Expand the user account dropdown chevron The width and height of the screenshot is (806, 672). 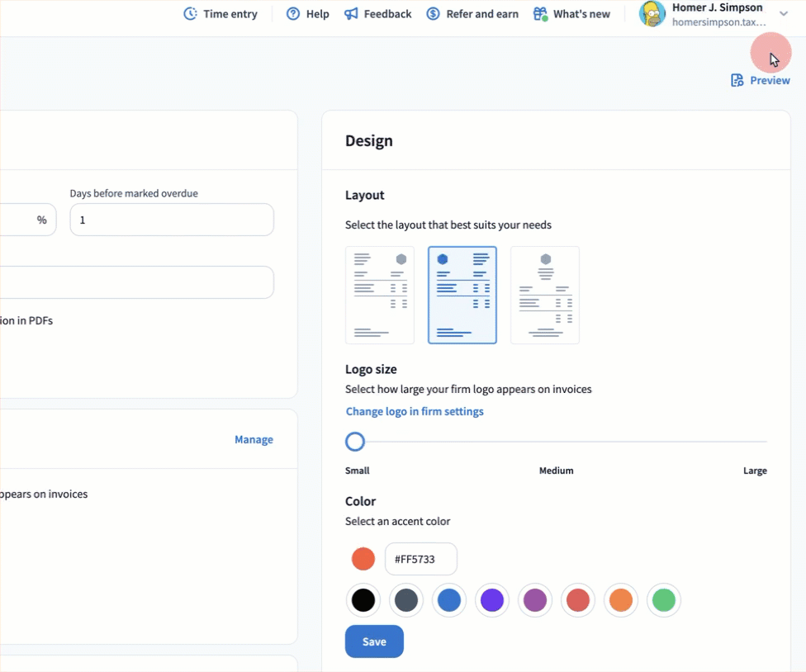pos(784,14)
